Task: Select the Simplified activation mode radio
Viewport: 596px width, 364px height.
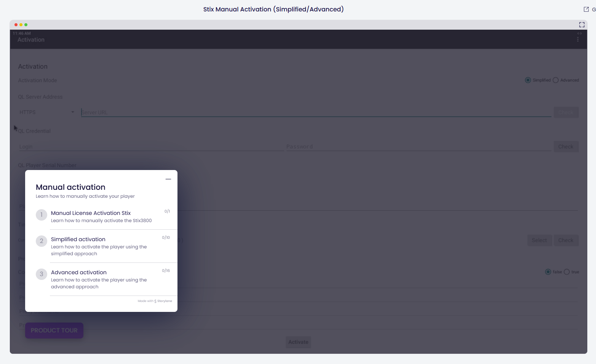Action: (x=528, y=80)
